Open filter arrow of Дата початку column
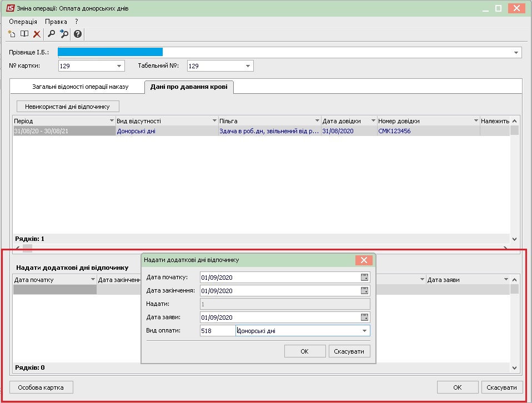Viewport: 532px width, 403px height. point(93,280)
